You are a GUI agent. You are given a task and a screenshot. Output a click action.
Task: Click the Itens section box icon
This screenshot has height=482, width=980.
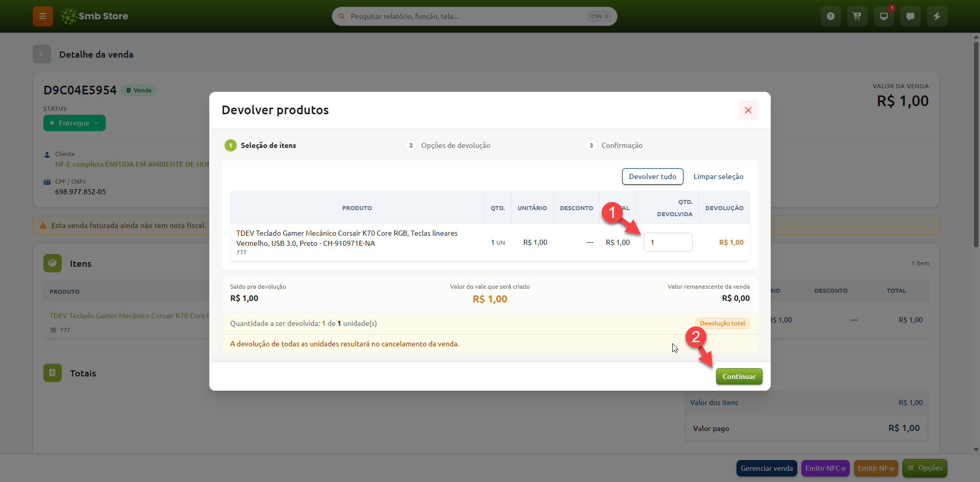53,263
